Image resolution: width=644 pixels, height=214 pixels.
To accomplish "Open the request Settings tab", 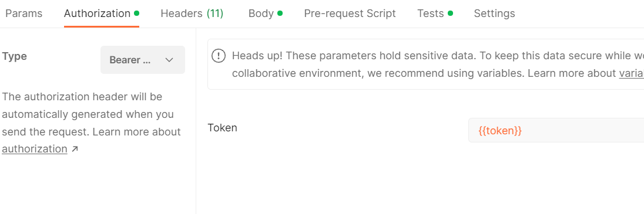I will point(495,13).
